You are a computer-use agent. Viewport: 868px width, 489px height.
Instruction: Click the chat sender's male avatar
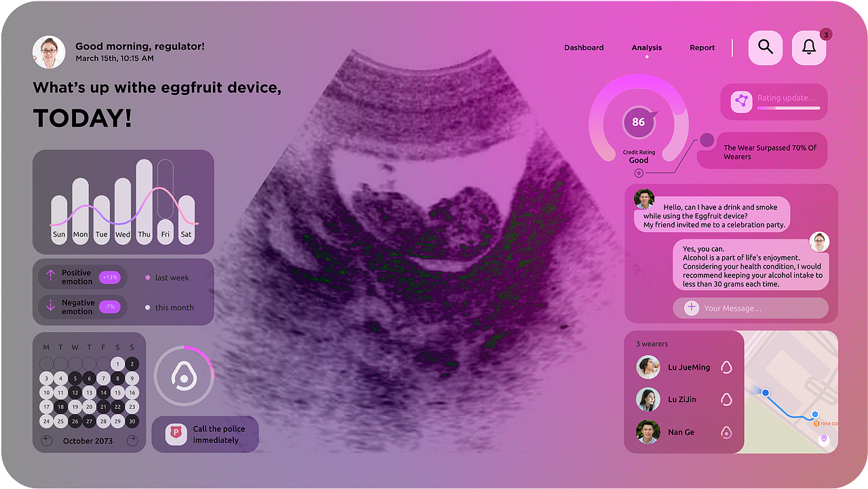pos(644,199)
